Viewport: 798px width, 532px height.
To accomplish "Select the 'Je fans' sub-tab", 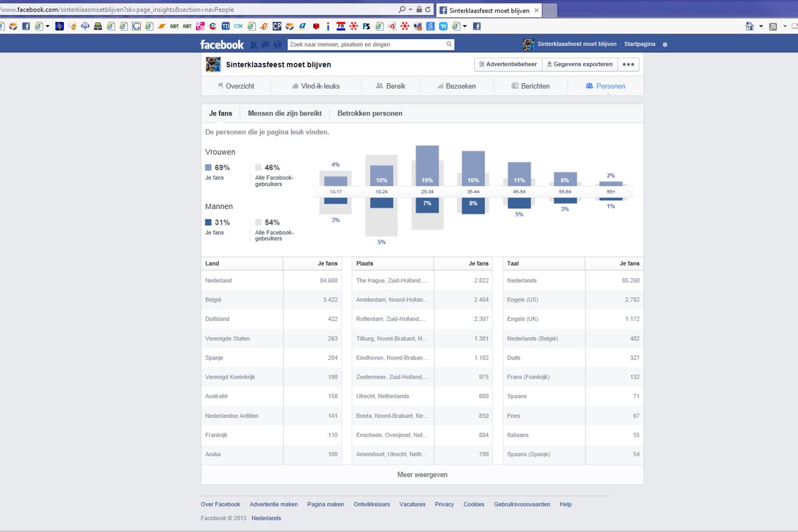I will click(220, 113).
